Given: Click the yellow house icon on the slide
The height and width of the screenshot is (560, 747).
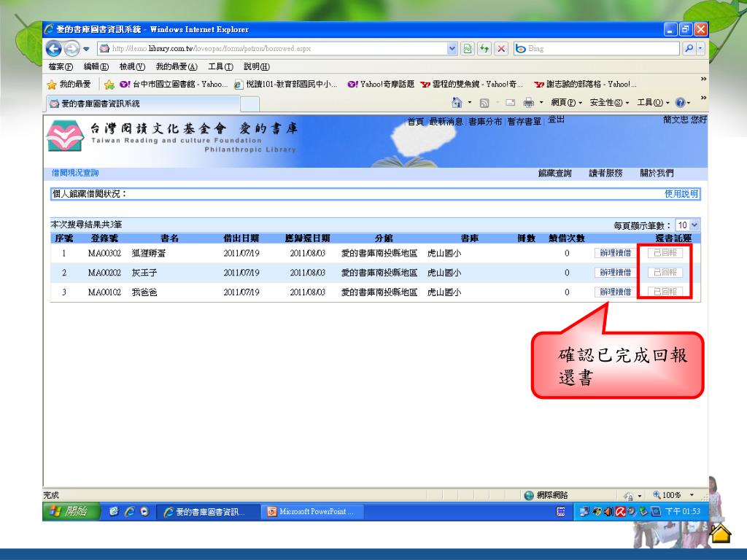Looking at the screenshot, I should coord(720,533).
